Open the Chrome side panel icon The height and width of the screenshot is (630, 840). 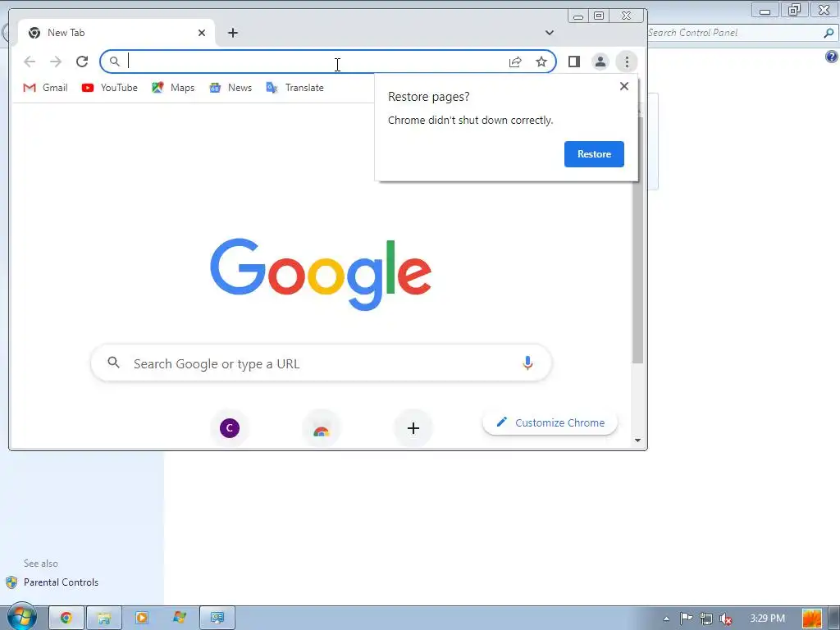pos(574,62)
